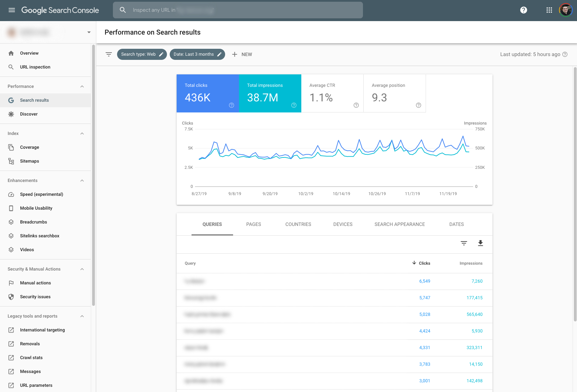Open the main hamburger menu

(x=12, y=10)
